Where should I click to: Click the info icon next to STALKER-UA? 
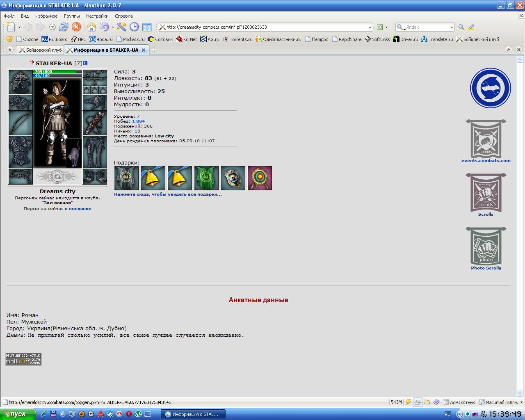point(85,63)
